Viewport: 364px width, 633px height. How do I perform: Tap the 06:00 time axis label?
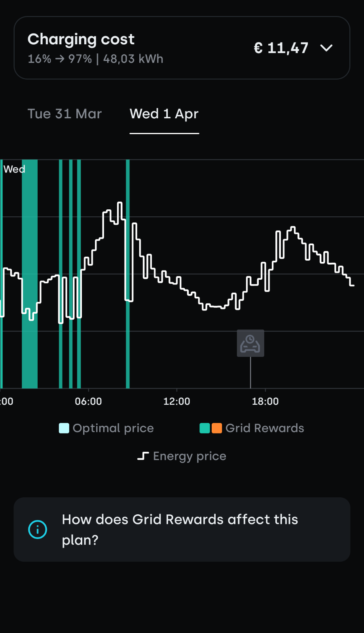tap(88, 401)
